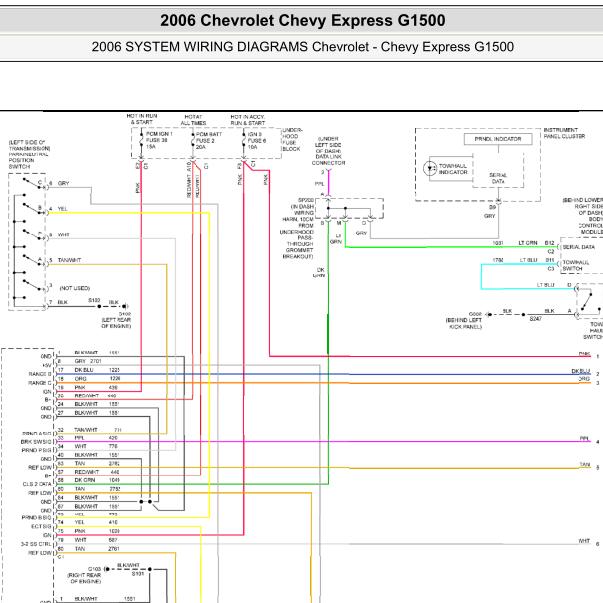
Task: Click the 'DATA LINK CONNECTOR' location label
Action: (x=328, y=151)
